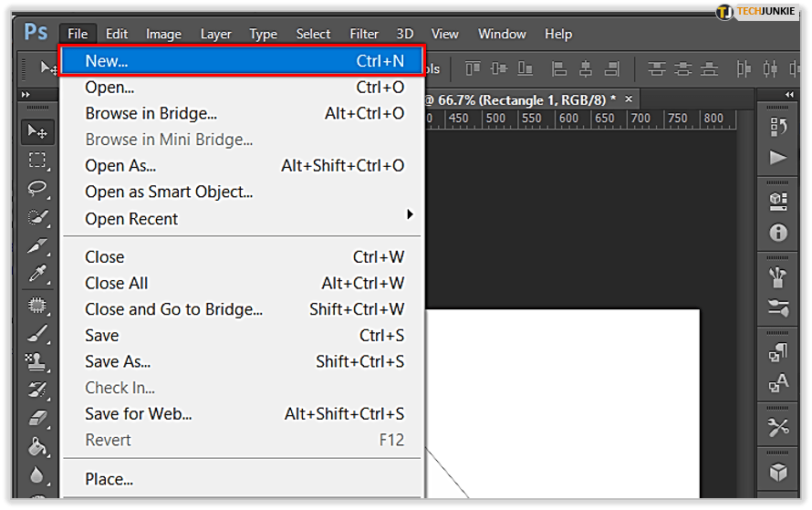Choose Save for Web...
The image size is (812, 510).
tap(242, 413)
